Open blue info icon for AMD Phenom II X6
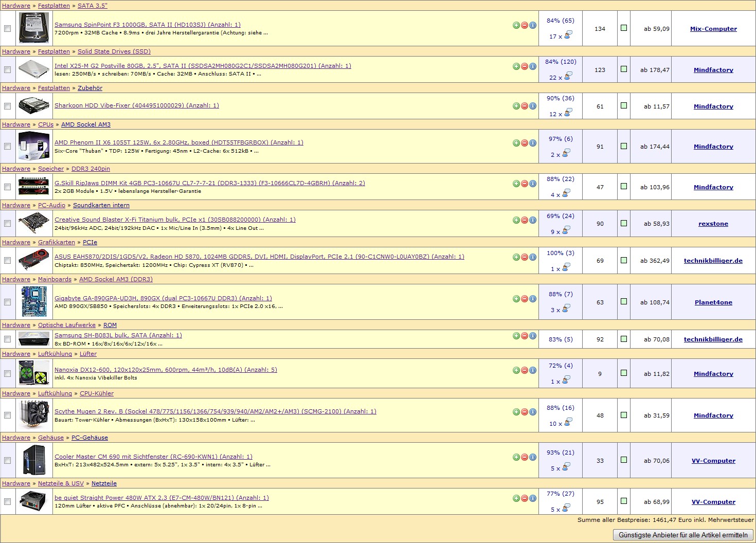756x543 pixels. tap(532, 143)
